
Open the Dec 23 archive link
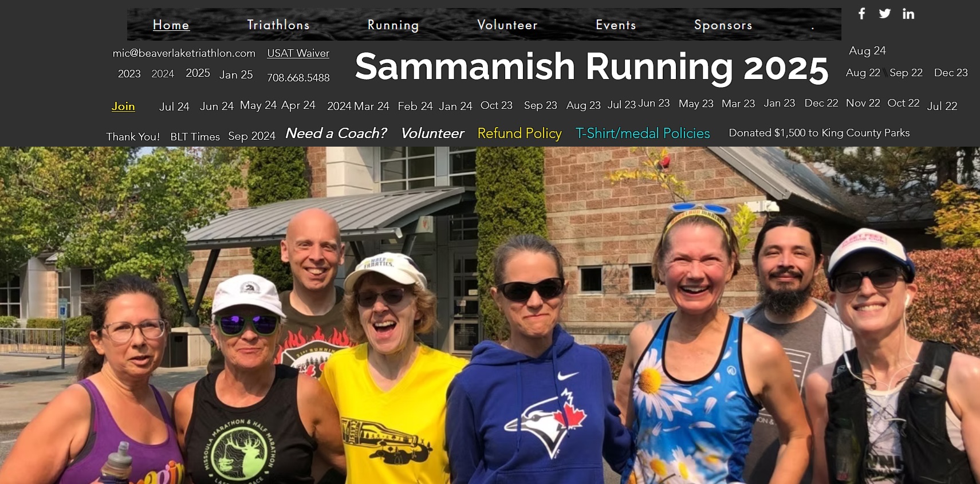[x=951, y=73]
